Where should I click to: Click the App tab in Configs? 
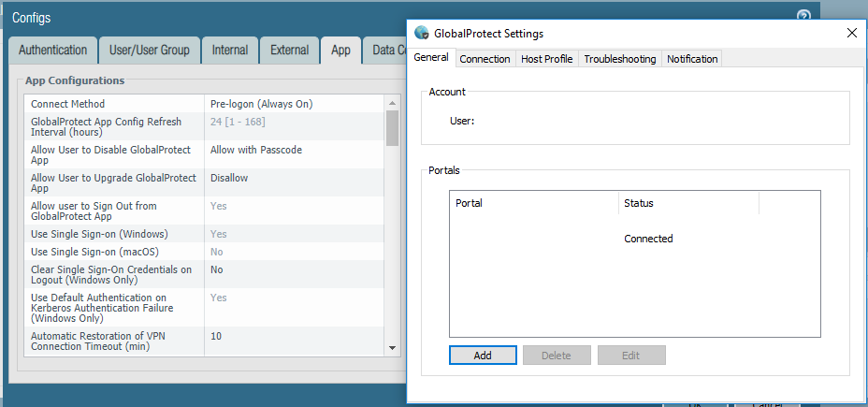(341, 50)
